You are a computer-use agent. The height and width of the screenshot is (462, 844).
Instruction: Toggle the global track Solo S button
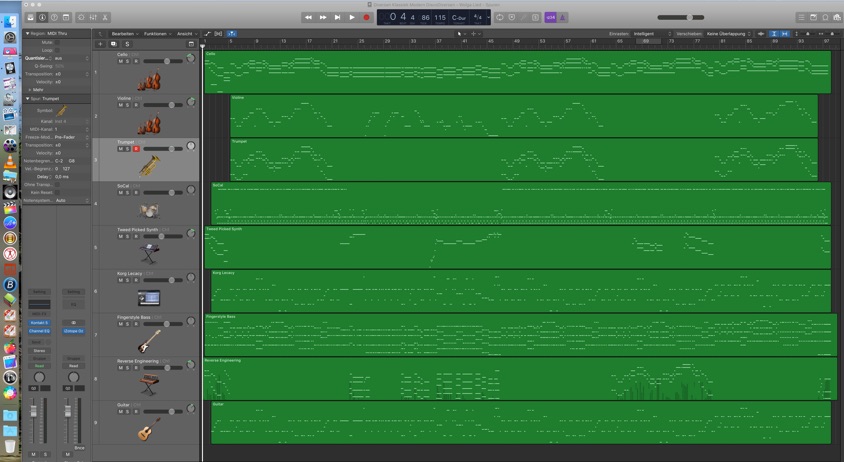128,44
